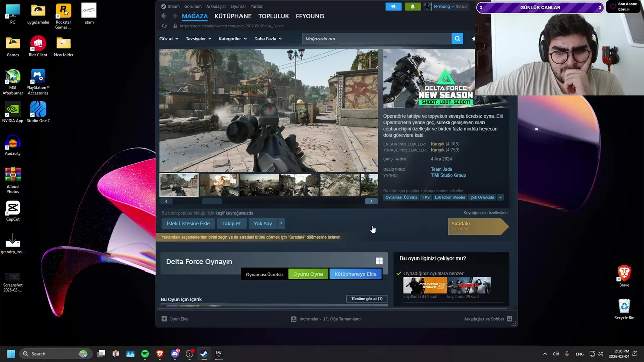Expand the Kategoriler dropdown
The width and height of the screenshot is (644, 362).
(x=232, y=39)
